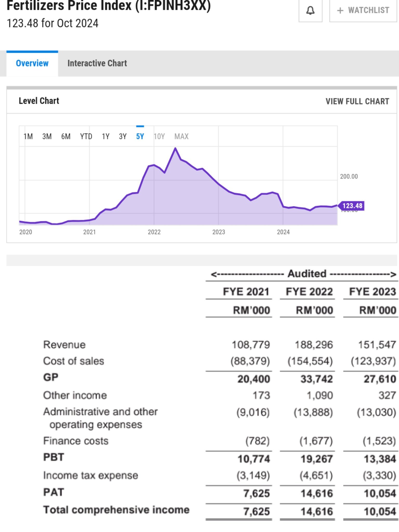Click the FYE 2023 column header
The image size is (399, 532).
tap(373, 292)
